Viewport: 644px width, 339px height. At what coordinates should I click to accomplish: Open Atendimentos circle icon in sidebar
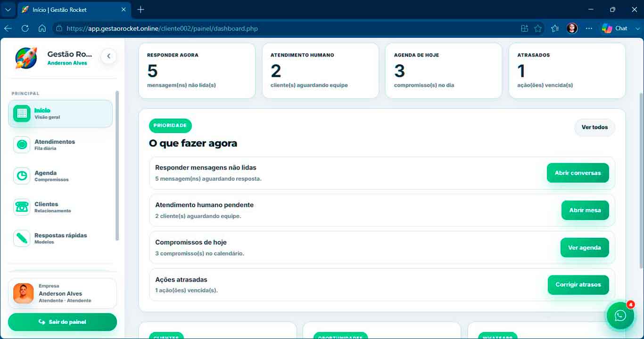click(22, 145)
